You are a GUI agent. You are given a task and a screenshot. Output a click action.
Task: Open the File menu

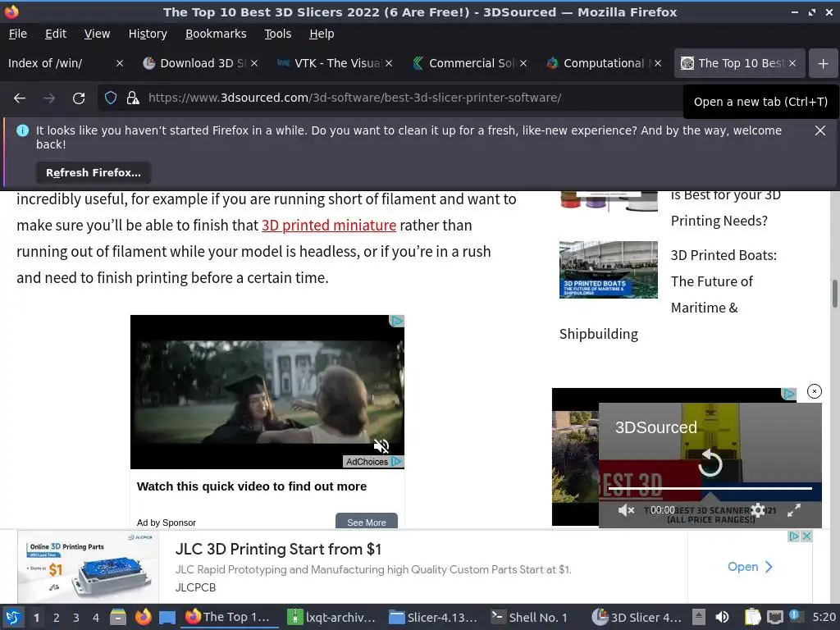(18, 34)
